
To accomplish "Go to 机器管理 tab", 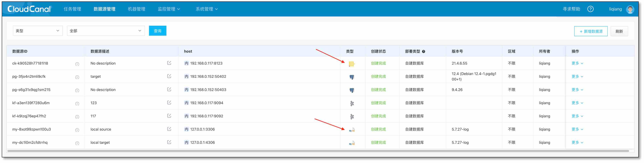I will pyautogui.click(x=136, y=9).
